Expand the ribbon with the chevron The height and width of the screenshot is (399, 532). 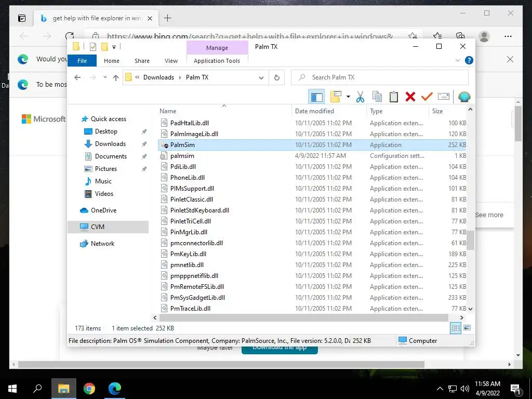click(x=457, y=60)
